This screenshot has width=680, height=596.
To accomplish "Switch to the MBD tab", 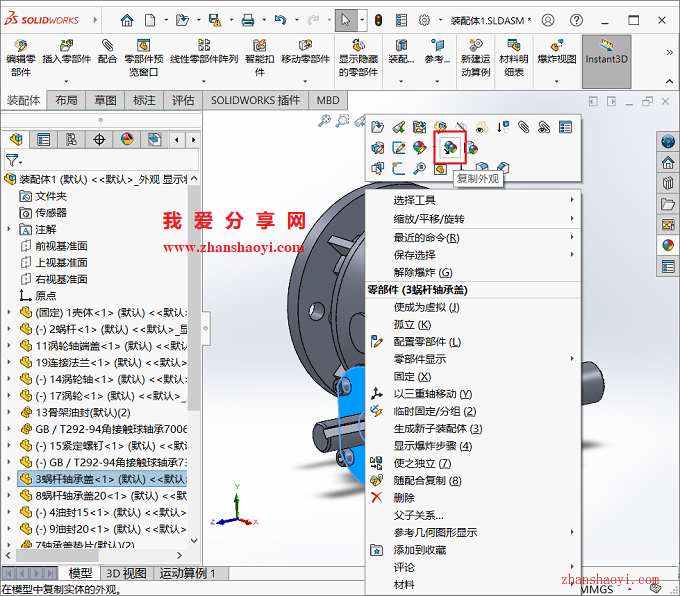I will coord(327,100).
